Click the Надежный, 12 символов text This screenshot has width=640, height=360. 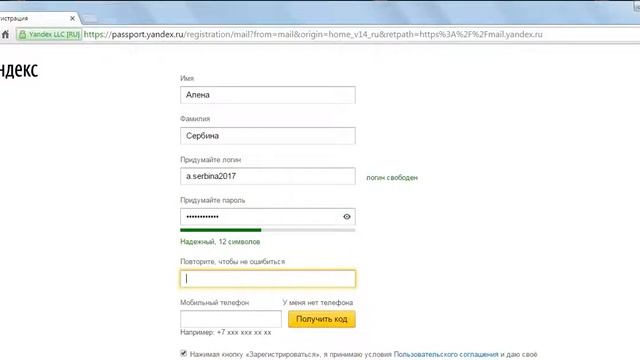coord(220,242)
